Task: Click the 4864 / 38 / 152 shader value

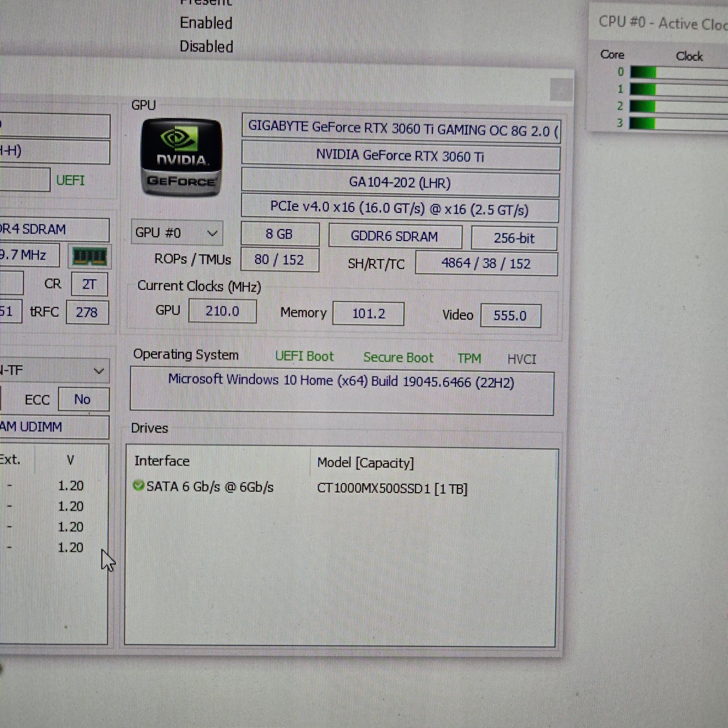Action: (486, 263)
